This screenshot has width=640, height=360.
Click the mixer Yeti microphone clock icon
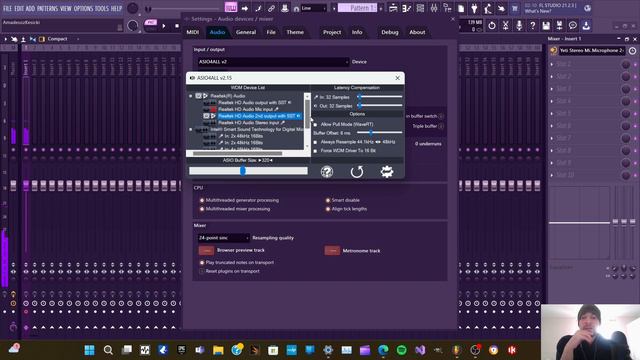[x=632, y=51]
